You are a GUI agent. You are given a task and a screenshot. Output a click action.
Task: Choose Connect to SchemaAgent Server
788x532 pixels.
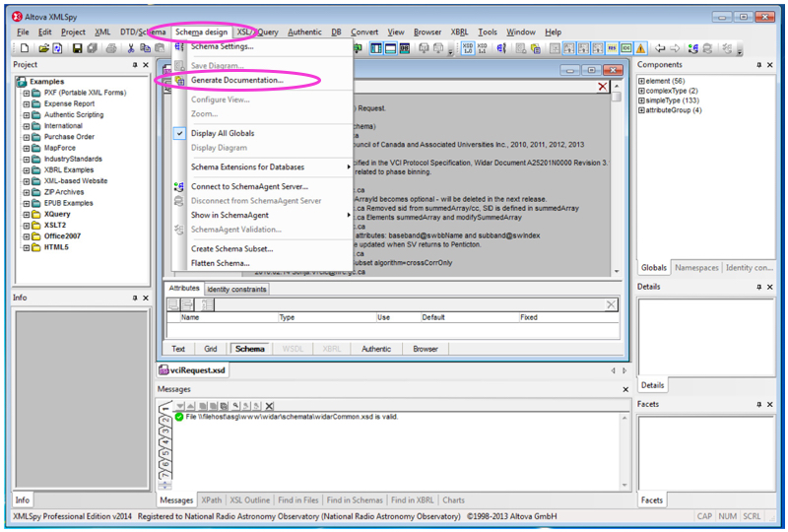tap(262, 186)
